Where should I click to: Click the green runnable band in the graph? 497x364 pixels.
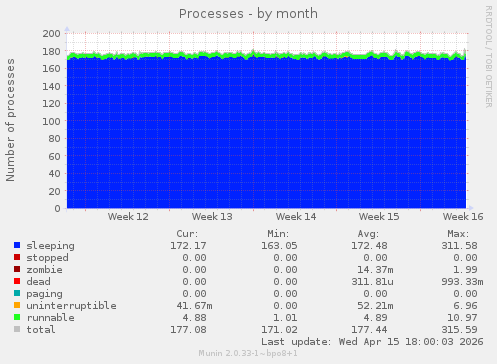266,55
